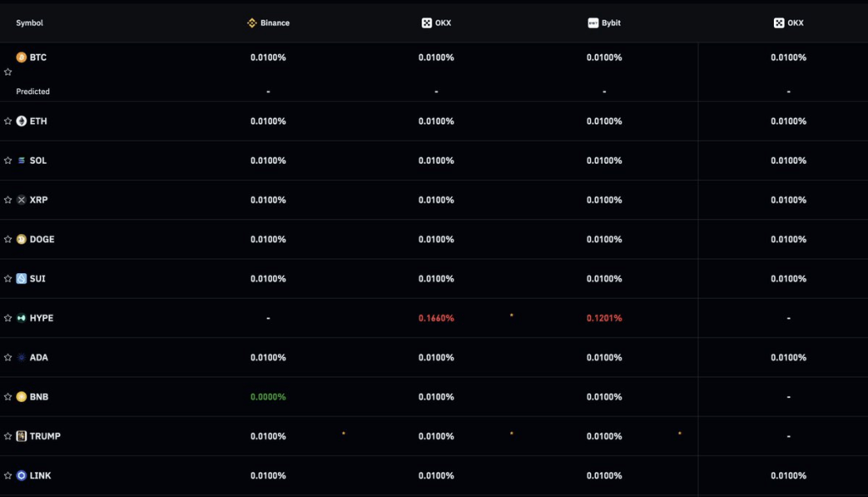Viewport: 868px width, 497px height.
Task: Open the TRUMP symbol name
Action: pos(45,436)
